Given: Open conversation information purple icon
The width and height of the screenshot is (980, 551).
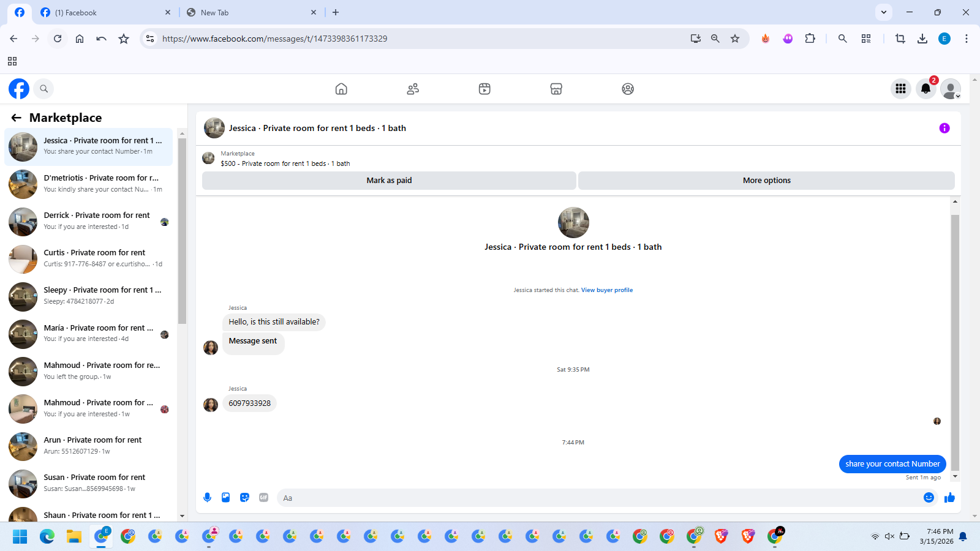Looking at the screenshot, I should click(944, 128).
